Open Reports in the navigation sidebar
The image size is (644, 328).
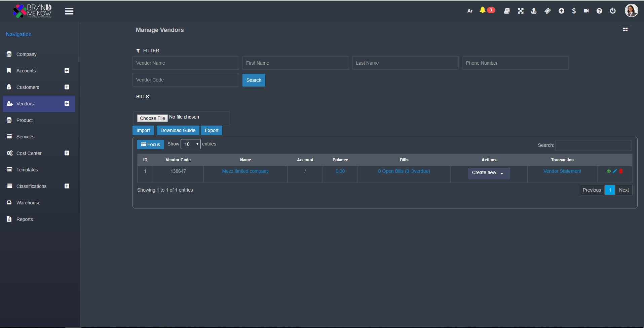[25, 219]
